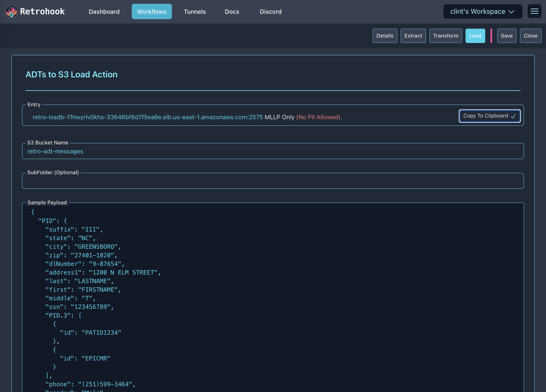Click the ADTs to S3 Load Action heading
Viewport: 546px width, 392px height.
[71, 75]
